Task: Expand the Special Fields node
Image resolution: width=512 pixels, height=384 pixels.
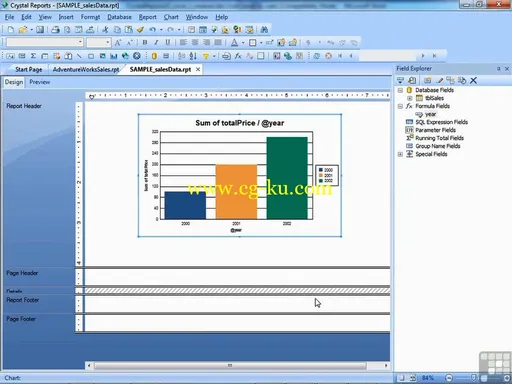Action: [x=400, y=154]
